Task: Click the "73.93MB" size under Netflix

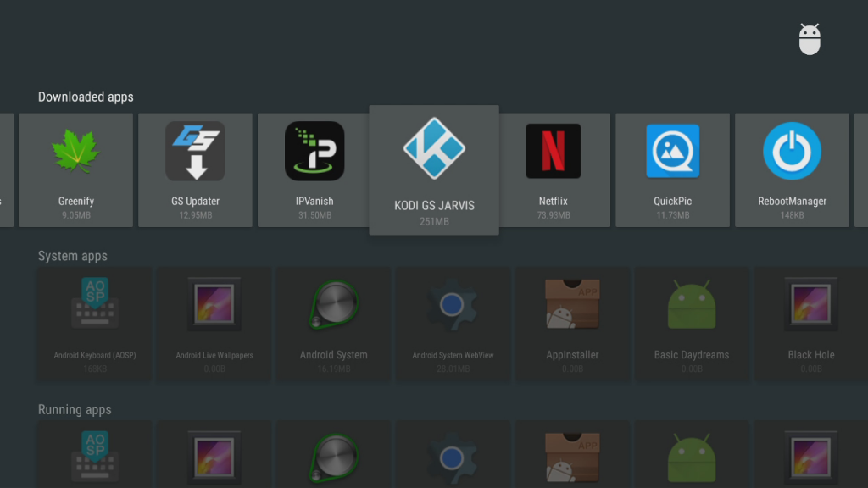Action: click(x=554, y=215)
